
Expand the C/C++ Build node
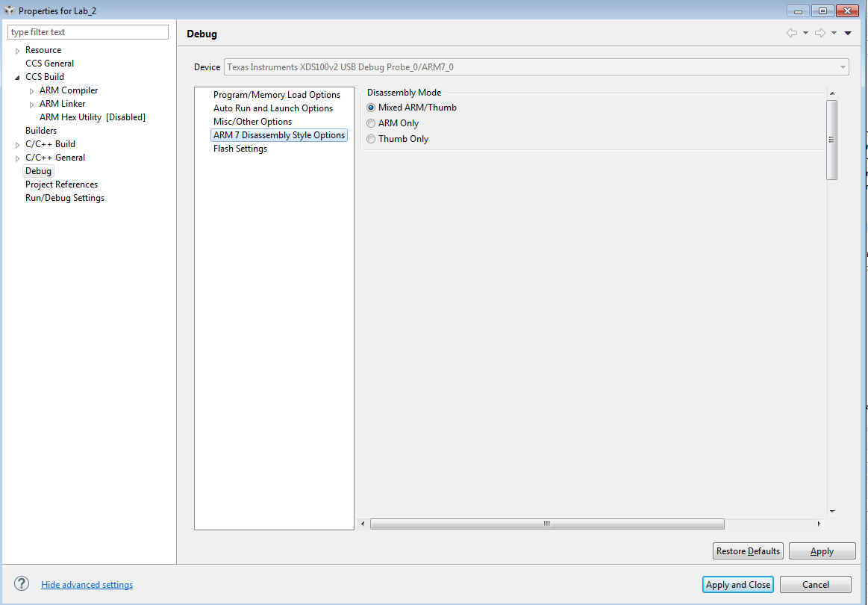(17, 145)
